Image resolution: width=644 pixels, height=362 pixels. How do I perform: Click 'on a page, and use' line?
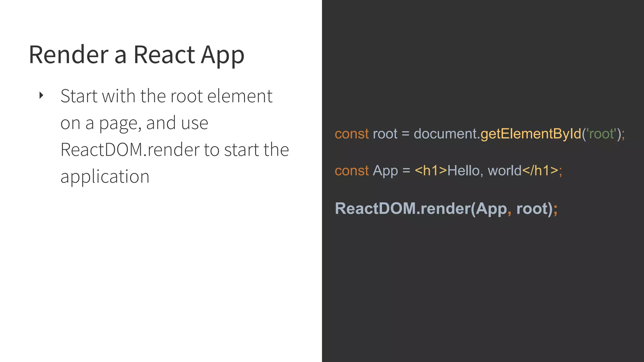point(134,123)
